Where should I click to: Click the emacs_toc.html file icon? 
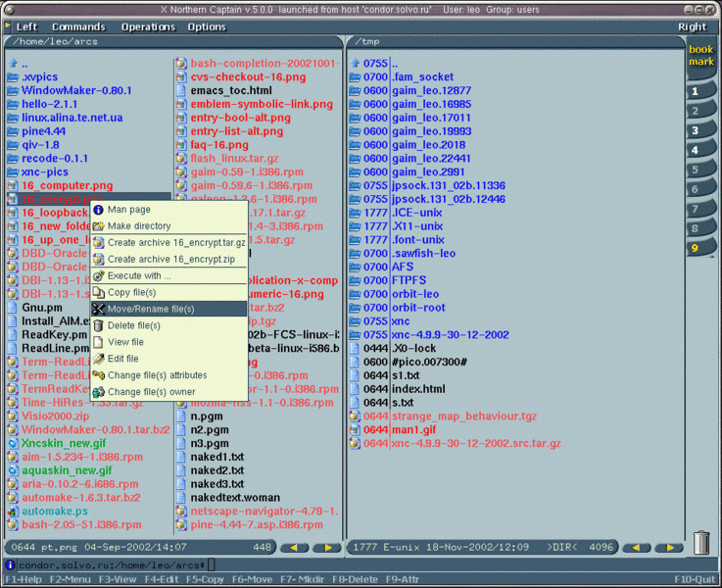pos(181,91)
